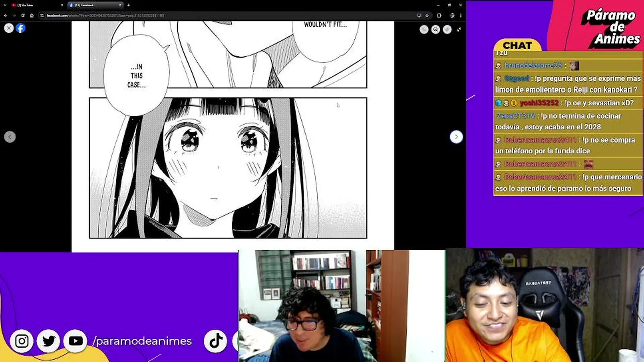The width and height of the screenshot is (644, 362).
Task: Click the tag photo button
Action: point(447,30)
